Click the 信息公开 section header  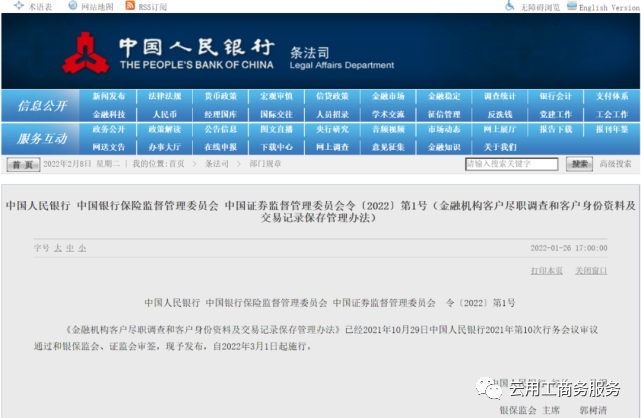[x=42, y=106]
